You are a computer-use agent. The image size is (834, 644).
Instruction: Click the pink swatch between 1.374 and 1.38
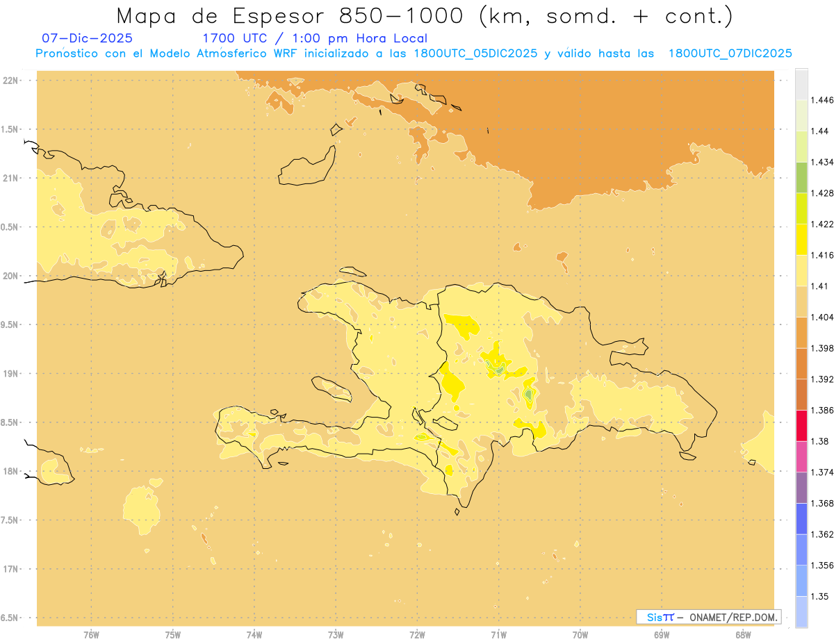tap(801, 456)
